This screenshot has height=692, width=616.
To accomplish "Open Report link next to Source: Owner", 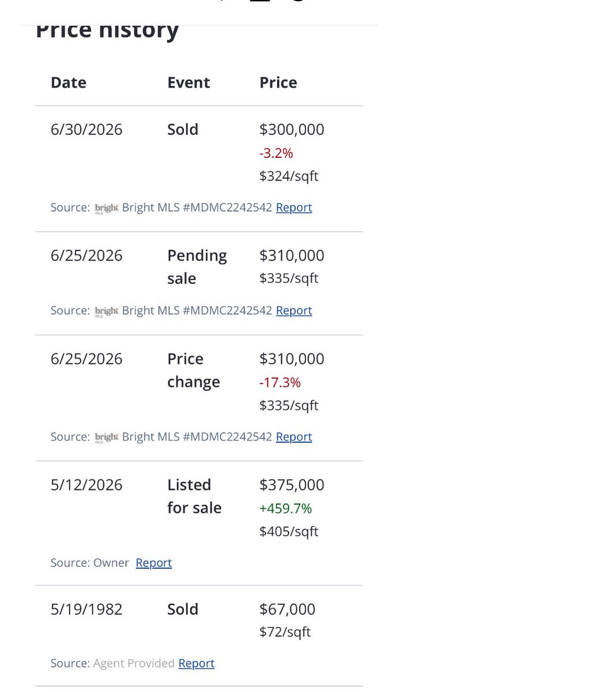I will coord(154,563).
